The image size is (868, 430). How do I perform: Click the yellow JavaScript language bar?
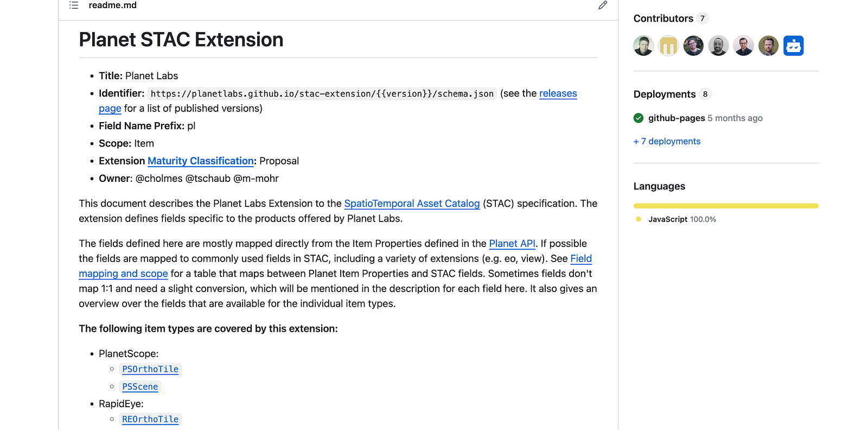(x=725, y=206)
